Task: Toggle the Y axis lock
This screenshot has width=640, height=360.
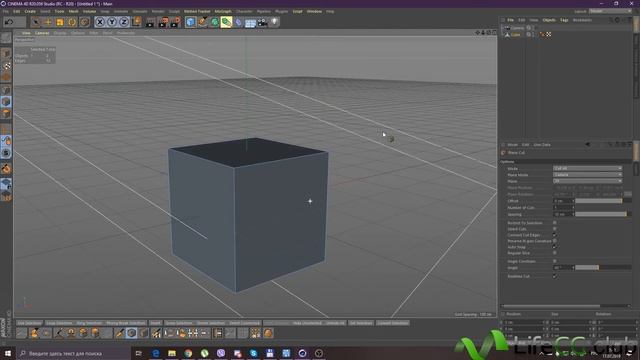Action: pyautogui.click(x=112, y=22)
